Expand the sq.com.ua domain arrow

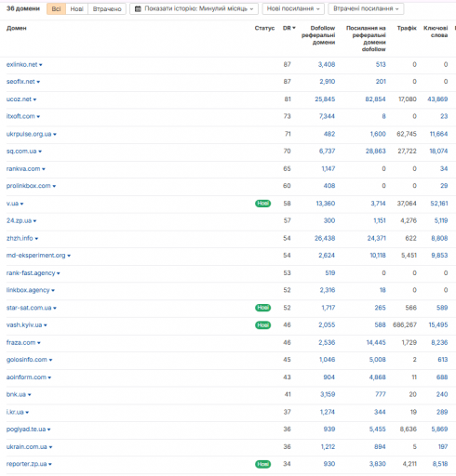coord(40,152)
